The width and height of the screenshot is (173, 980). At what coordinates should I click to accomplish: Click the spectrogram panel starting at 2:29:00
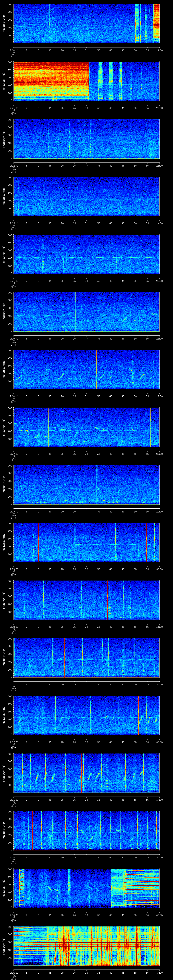86,542
